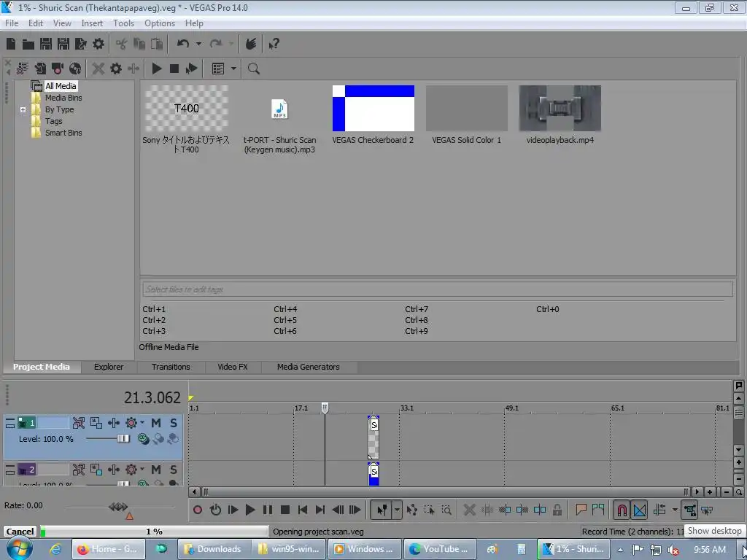Click the New project icon
This screenshot has height=560, width=747.
pyautogui.click(x=11, y=44)
